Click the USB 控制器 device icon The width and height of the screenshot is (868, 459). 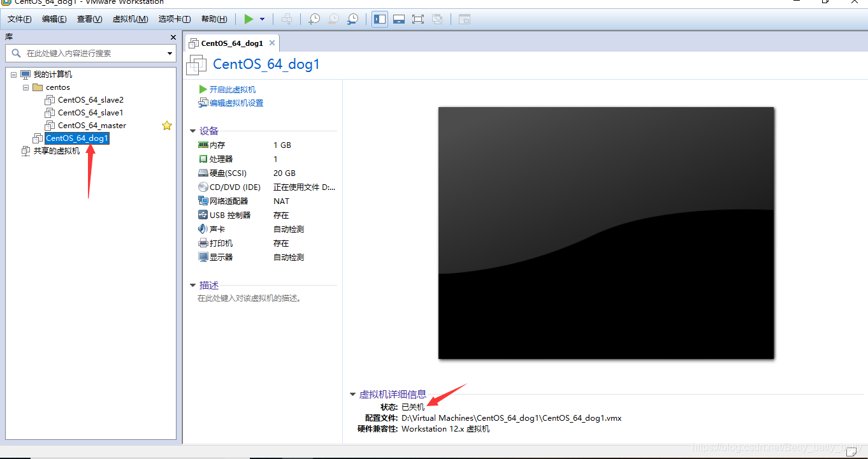tap(203, 215)
